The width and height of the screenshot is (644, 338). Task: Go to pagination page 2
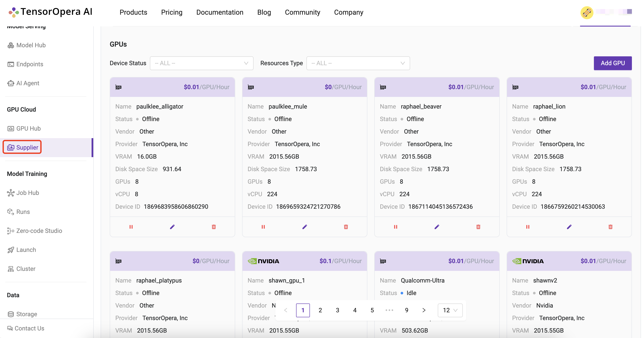click(x=320, y=310)
